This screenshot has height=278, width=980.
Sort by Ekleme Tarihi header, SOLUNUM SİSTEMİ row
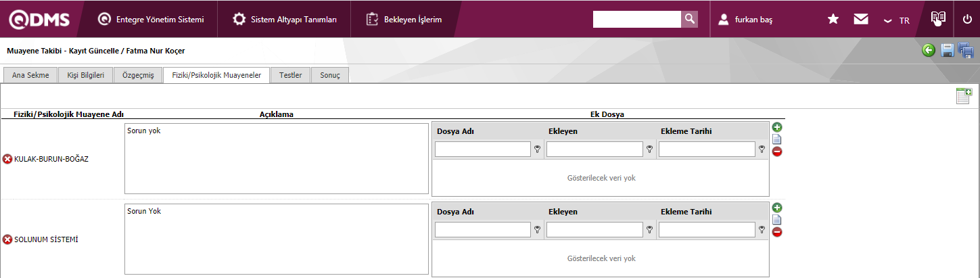[686, 212]
